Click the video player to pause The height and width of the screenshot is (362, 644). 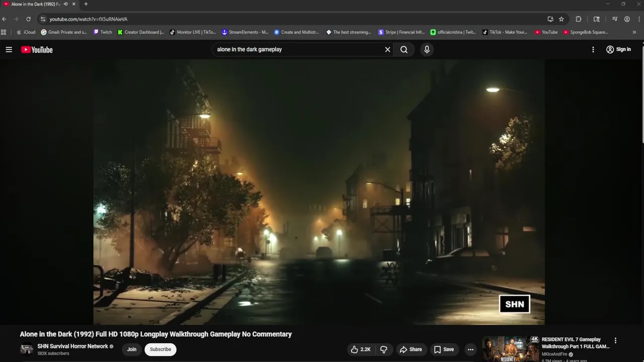point(319,192)
